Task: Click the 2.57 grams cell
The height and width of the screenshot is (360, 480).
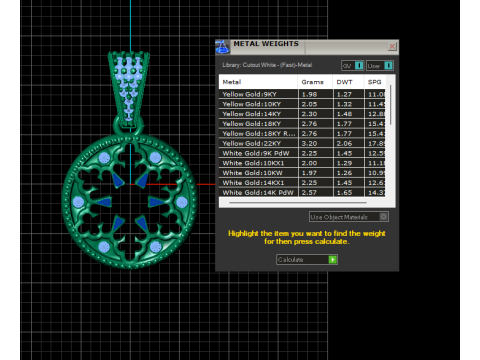Action: [316, 192]
